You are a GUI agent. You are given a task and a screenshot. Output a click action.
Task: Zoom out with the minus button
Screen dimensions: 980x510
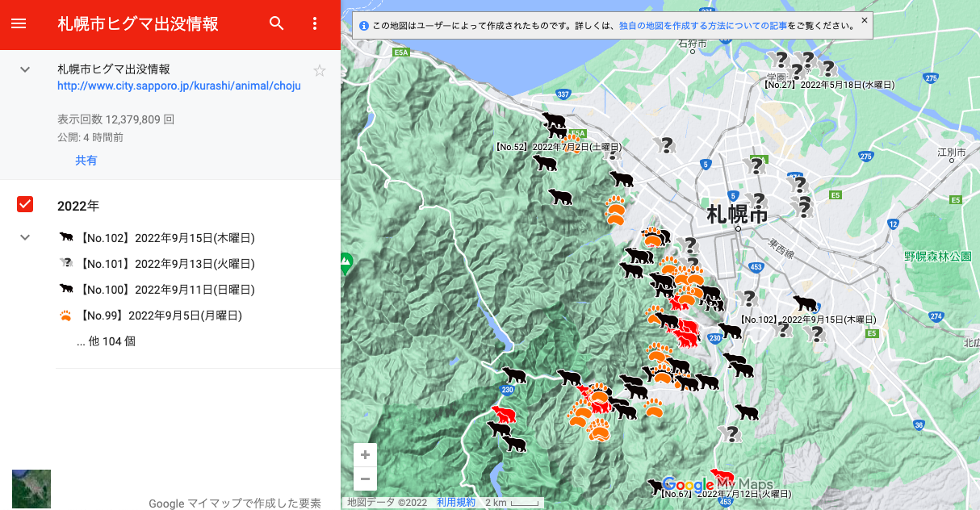(x=365, y=479)
